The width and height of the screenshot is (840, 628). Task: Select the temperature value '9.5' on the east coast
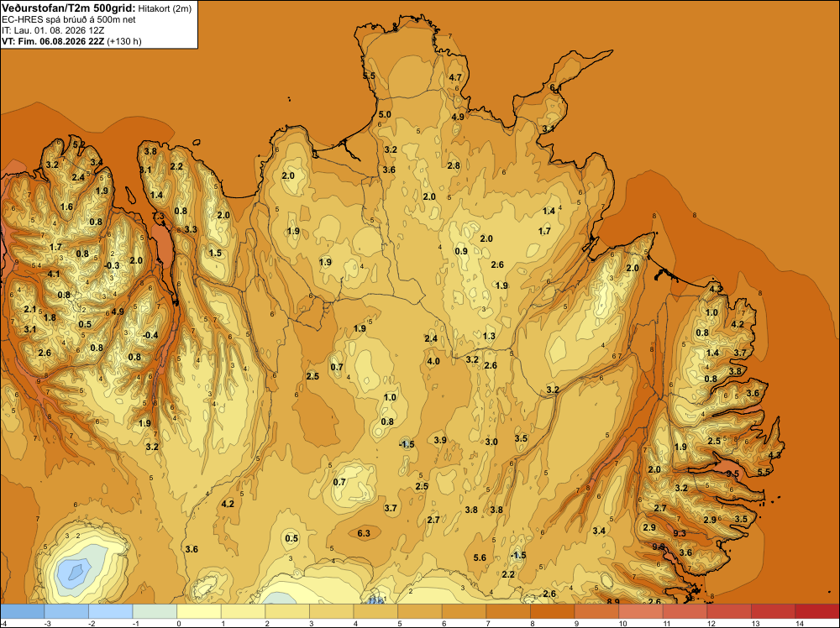click(732, 474)
